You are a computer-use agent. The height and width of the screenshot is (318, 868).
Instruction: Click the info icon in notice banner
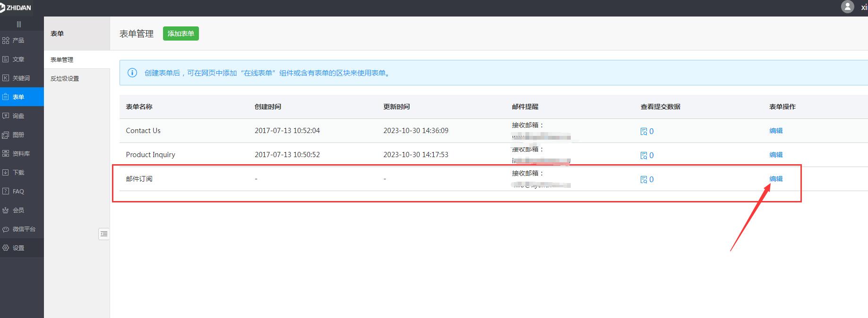coord(132,73)
